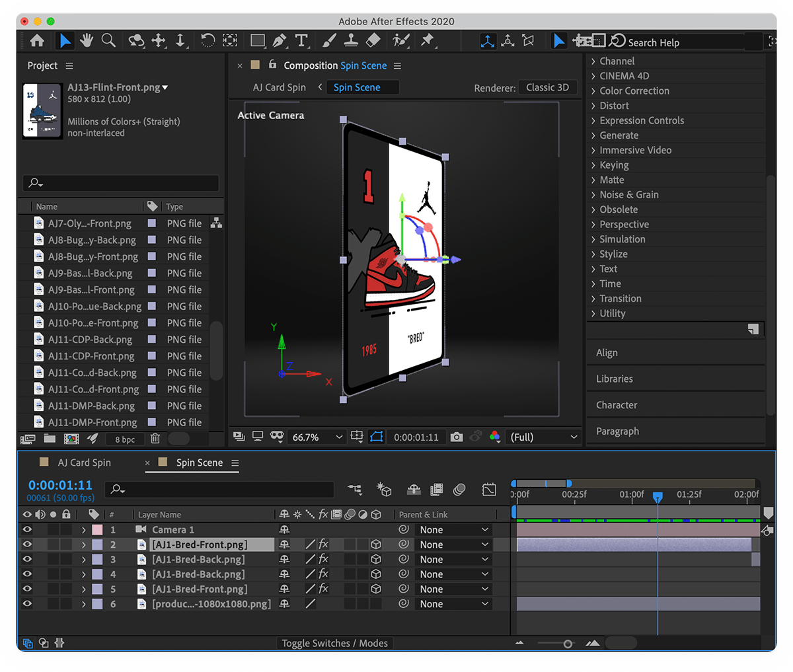Toggle visibility of layer 2 AJ1-Bred-Front.png

(27, 544)
